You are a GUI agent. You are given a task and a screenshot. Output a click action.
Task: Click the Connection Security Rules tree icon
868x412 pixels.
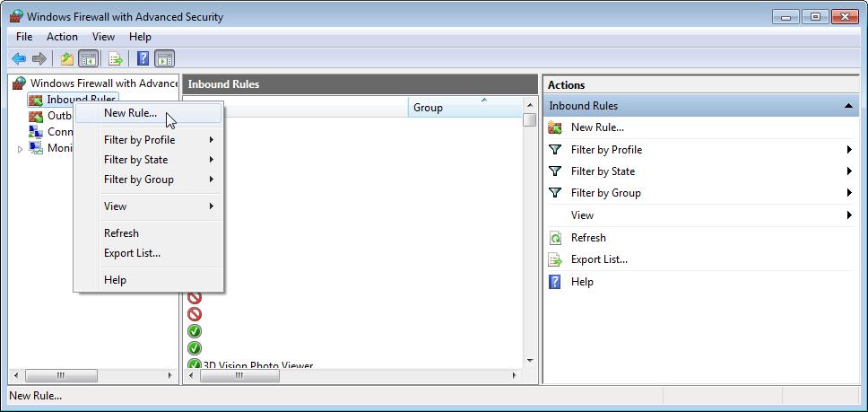[x=36, y=132]
